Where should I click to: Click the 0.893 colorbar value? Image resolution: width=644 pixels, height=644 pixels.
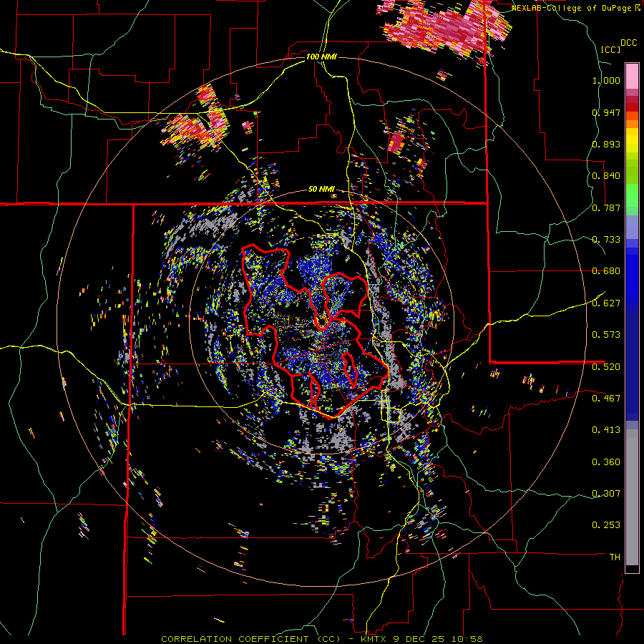pyautogui.click(x=606, y=144)
